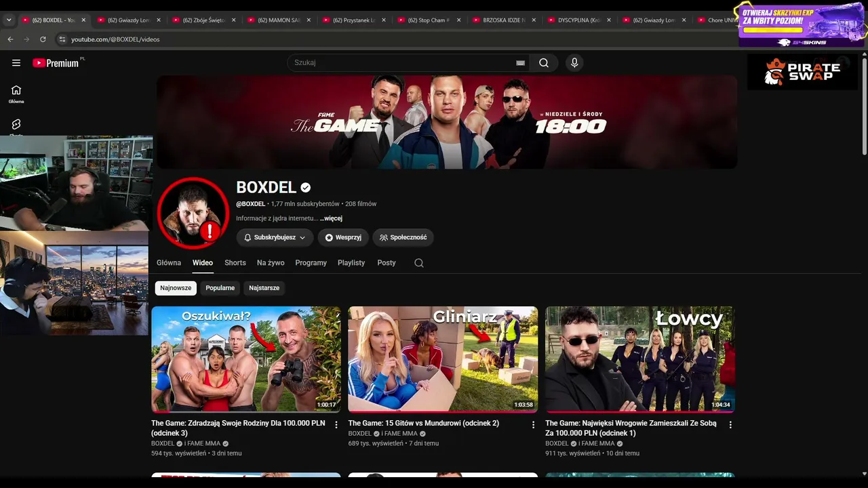
Task: Open the Playlisty channel tab
Action: click(351, 263)
